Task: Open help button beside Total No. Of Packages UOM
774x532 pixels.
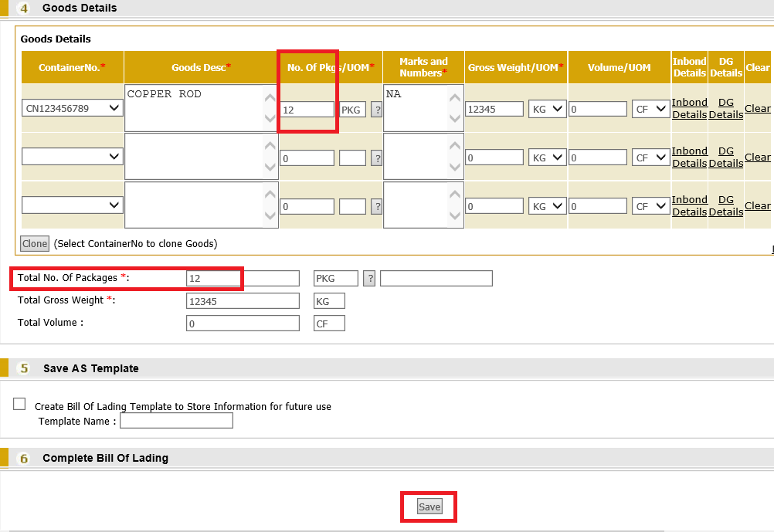Action: (369, 278)
